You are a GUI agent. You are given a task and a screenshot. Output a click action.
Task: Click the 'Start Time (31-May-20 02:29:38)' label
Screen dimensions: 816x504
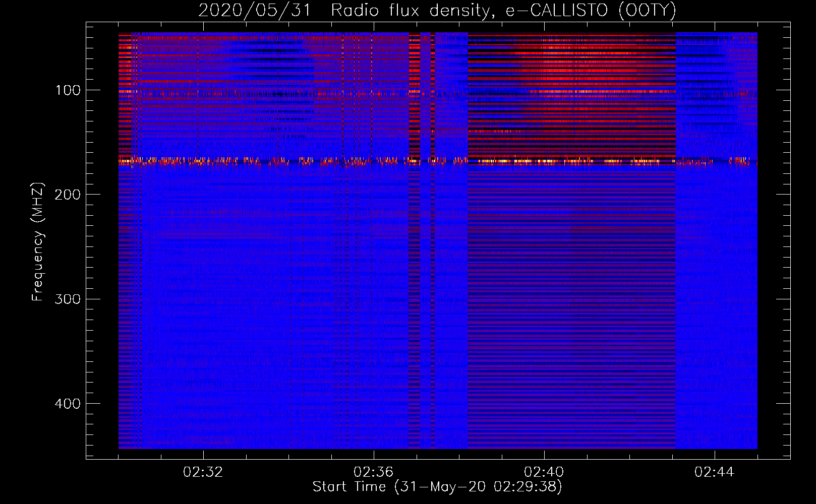pos(437,487)
